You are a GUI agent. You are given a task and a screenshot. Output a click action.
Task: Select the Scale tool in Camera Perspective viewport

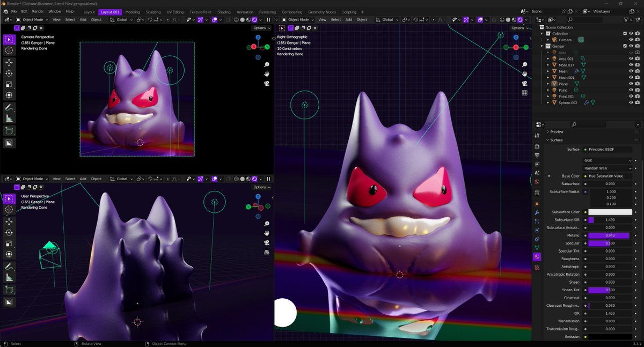[9, 84]
